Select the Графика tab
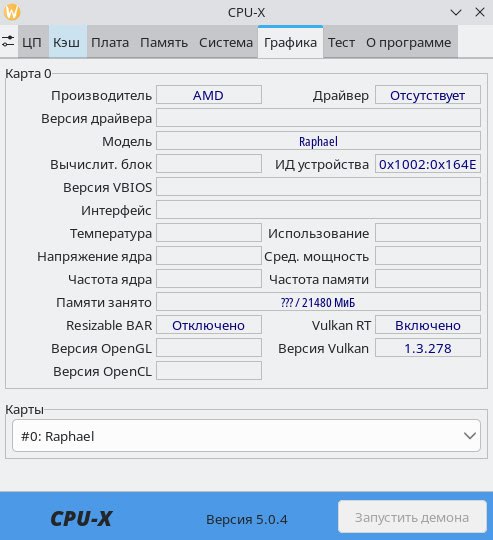493x540 pixels. pos(290,42)
